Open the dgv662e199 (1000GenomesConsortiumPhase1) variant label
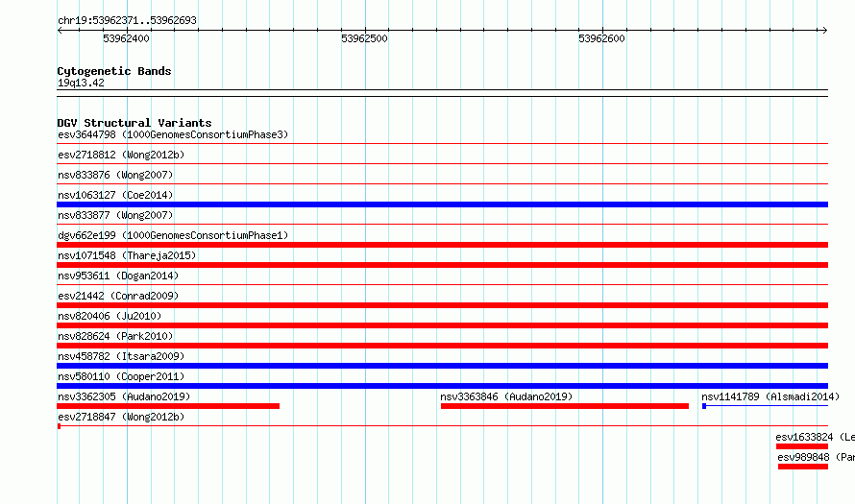The image size is (855, 504). [x=173, y=235]
